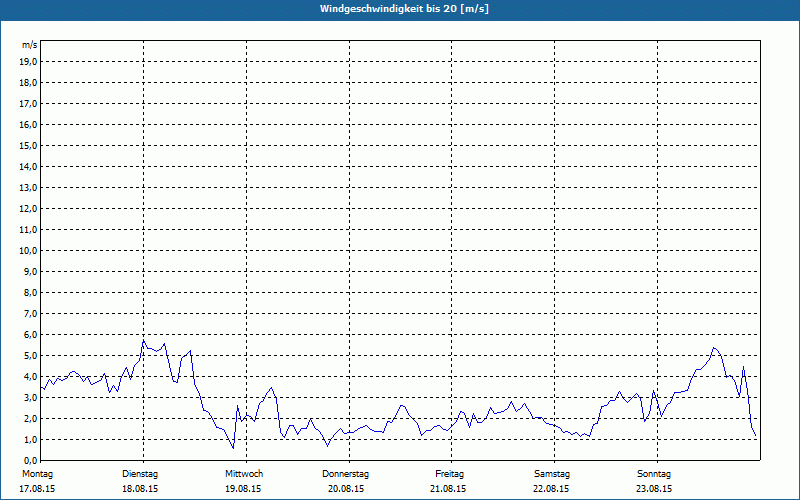The image size is (800, 500).
Task: Click the 3,0 y-axis label
Action: (31, 397)
